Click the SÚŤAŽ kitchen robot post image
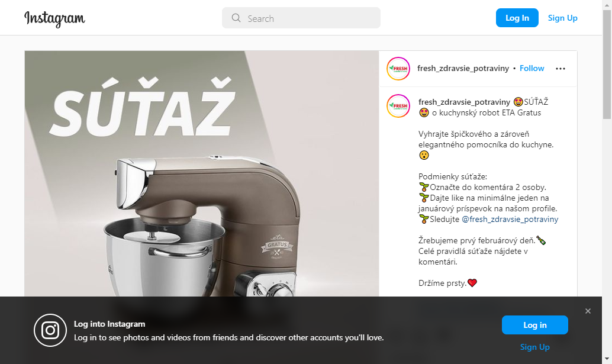Screen dimensions: 612x364 tap(202, 173)
